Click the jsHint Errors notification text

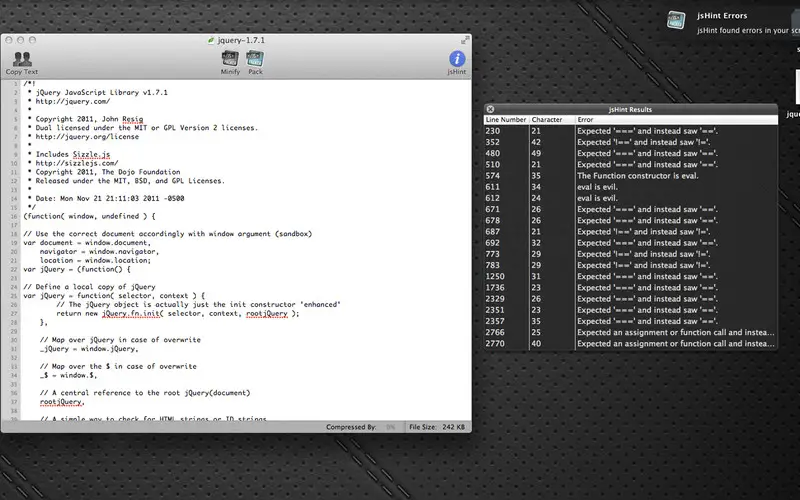(x=722, y=16)
